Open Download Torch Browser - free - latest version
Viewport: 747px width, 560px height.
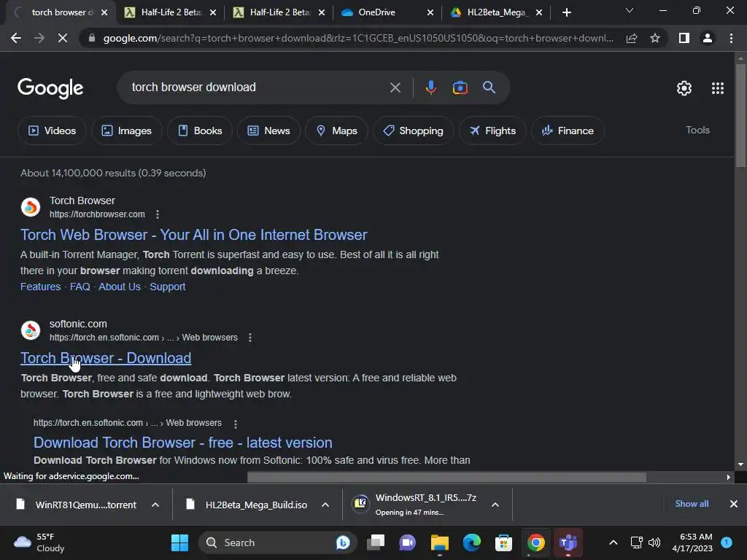tap(183, 443)
